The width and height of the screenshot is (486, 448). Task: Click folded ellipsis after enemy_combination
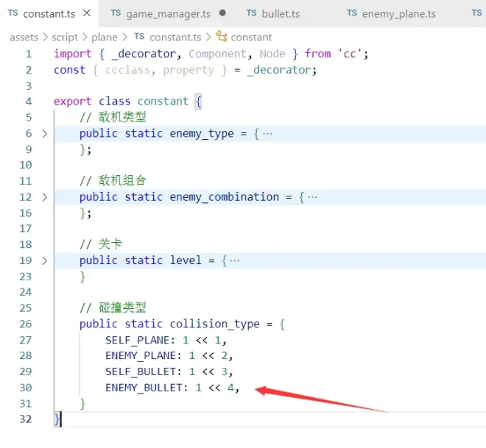(x=312, y=197)
